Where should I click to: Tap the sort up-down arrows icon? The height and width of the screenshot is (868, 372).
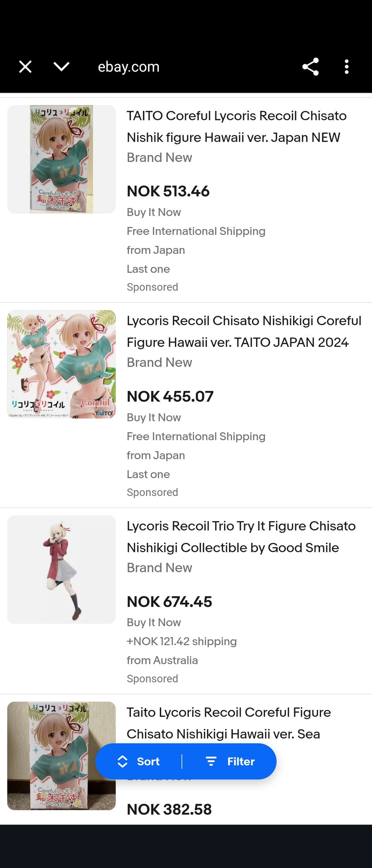coord(122,761)
